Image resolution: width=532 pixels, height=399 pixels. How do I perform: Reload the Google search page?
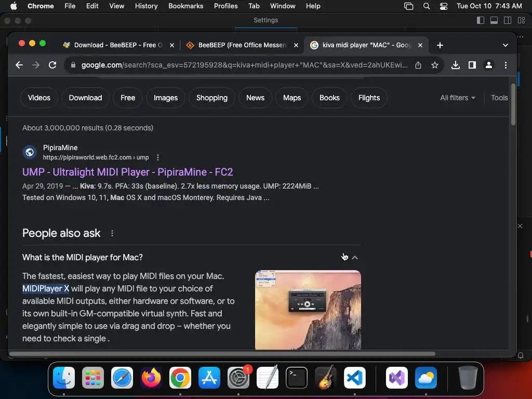[52, 65]
